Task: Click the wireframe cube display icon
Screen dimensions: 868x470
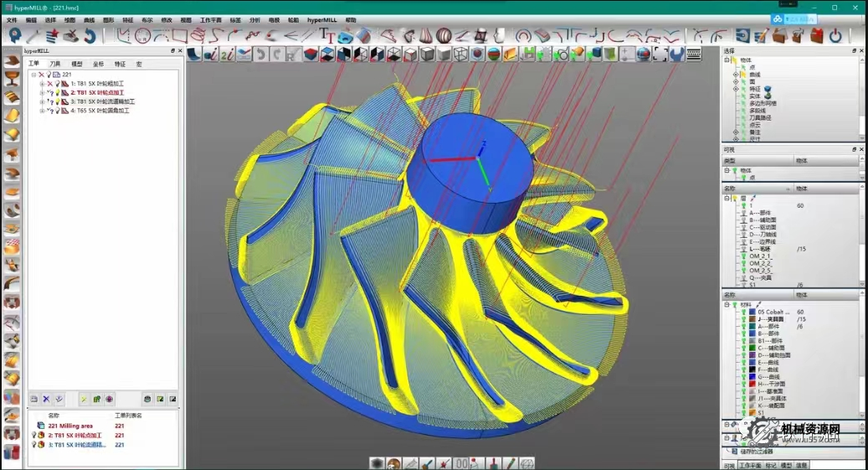Action: tap(460, 54)
